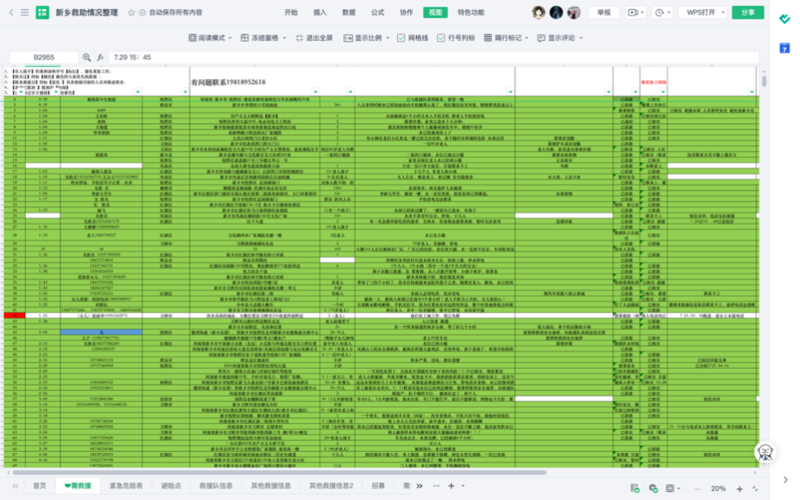
Task: Click the cell reference box B2955
Action: (44, 58)
